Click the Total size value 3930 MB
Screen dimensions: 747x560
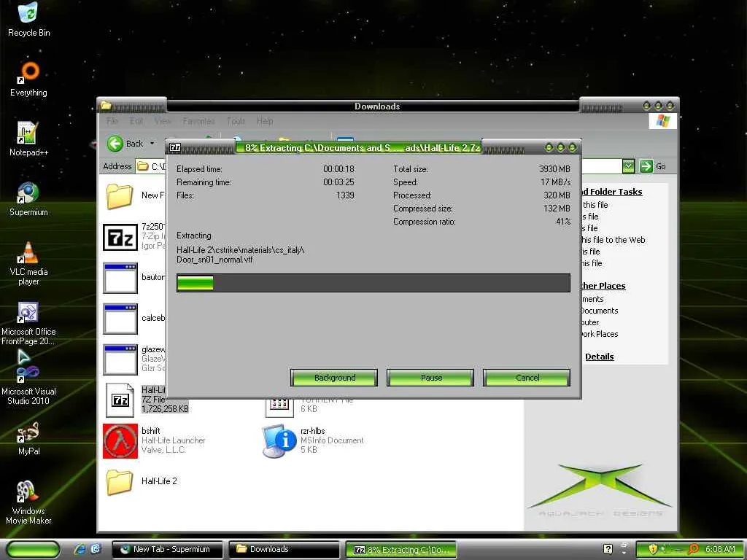[554, 169]
